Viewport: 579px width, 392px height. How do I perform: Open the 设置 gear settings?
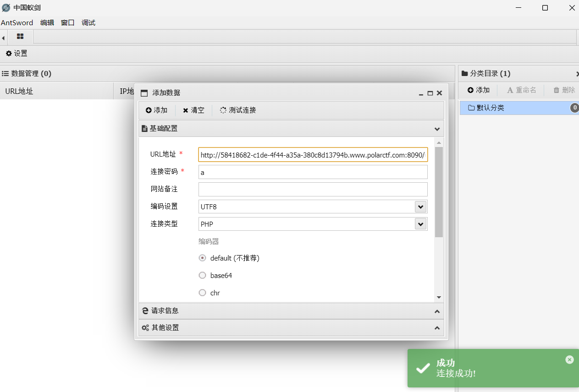[x=17, y=54]
